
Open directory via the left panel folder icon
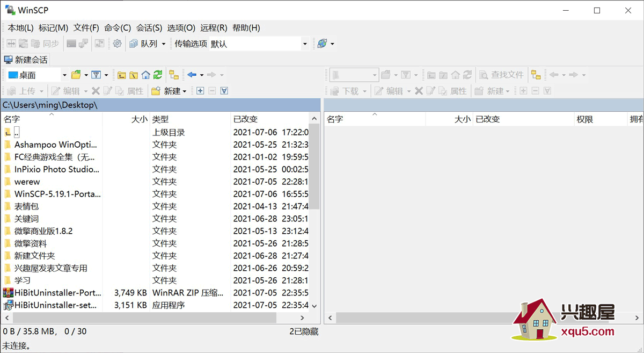click(x=76, y=75)
